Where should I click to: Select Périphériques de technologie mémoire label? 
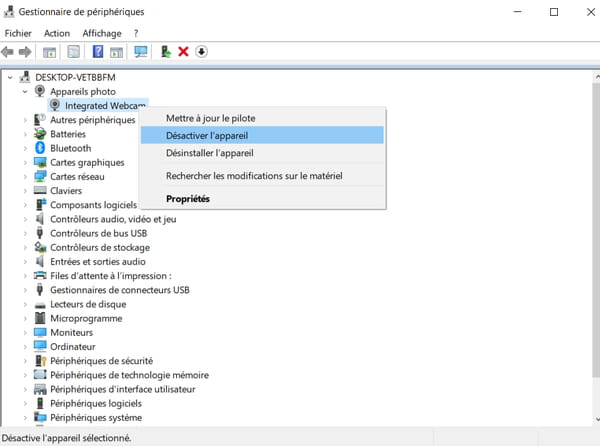129,375
